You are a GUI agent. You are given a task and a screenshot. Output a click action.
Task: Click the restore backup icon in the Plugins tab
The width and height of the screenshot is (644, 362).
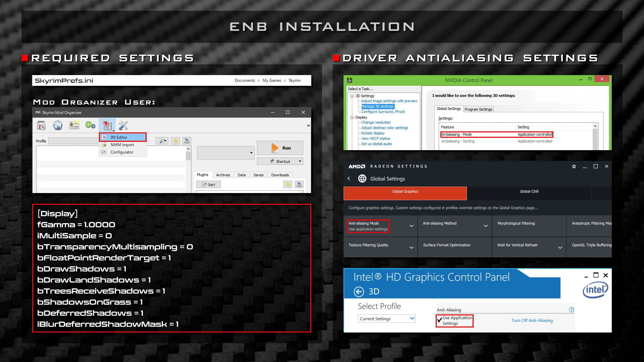pos(287,184)
